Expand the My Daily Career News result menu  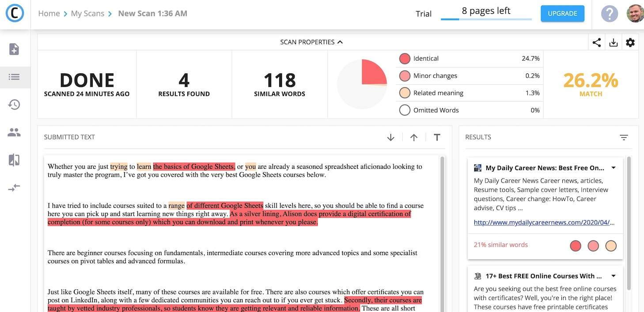point(614,168)
